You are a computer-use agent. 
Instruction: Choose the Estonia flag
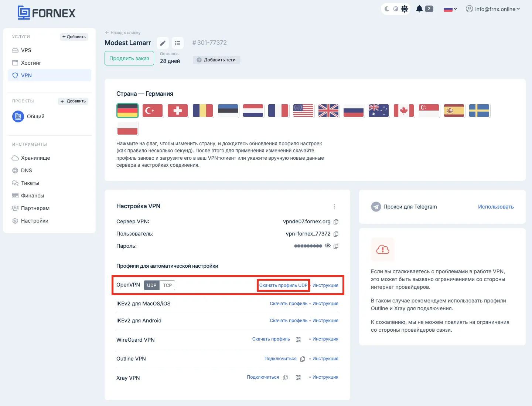coord(228,111)
